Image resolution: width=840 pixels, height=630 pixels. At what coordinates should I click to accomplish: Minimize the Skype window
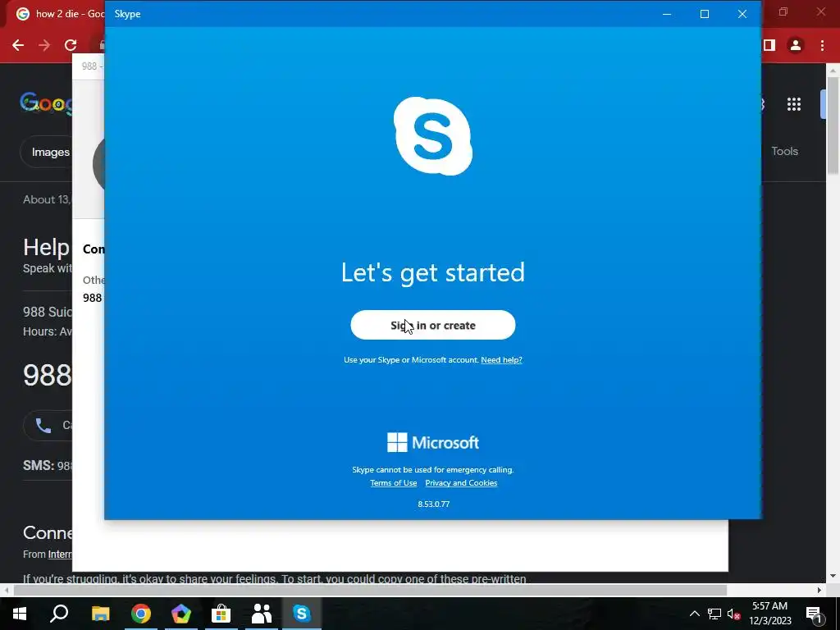coord(667,14)
